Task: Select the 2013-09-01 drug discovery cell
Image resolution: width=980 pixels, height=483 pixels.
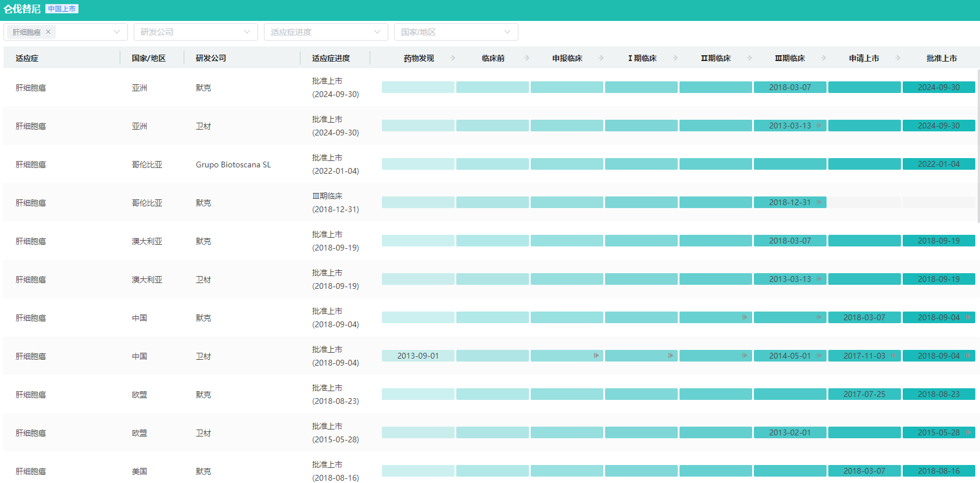Action: point(418,356)
